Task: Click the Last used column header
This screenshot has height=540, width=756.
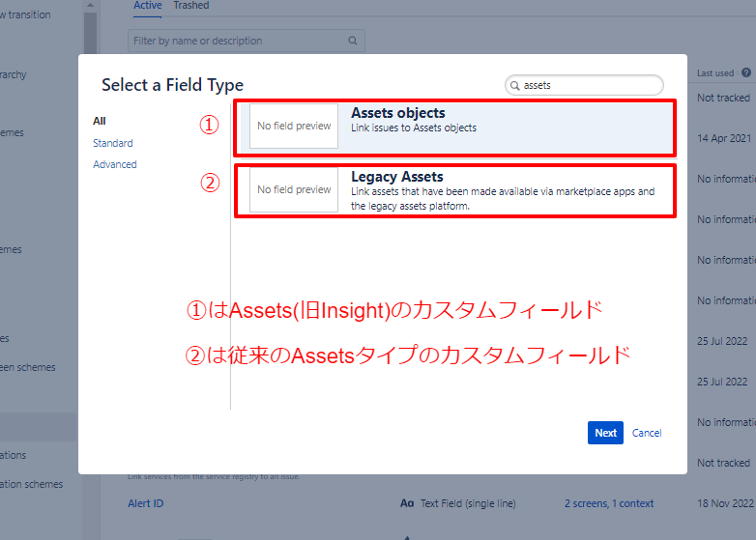Action: 715,73
